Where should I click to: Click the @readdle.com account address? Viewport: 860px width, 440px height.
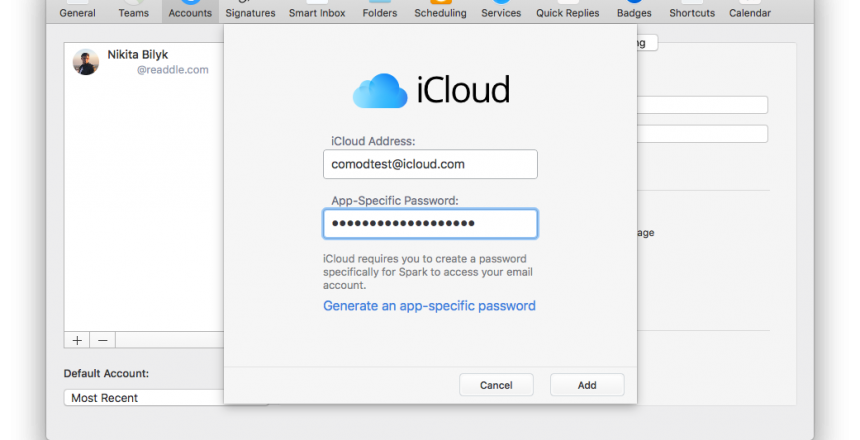(x=173, y=70)
